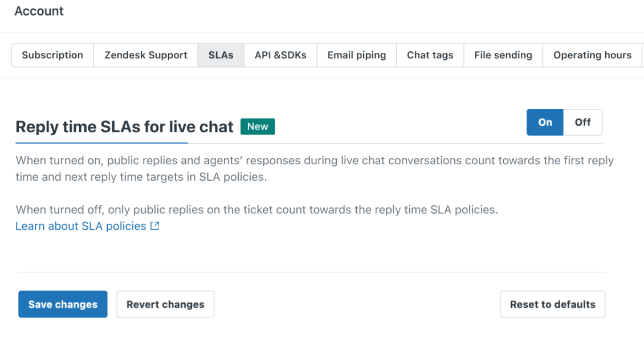Open the Zendesk Support tab

tap(145, 55)
